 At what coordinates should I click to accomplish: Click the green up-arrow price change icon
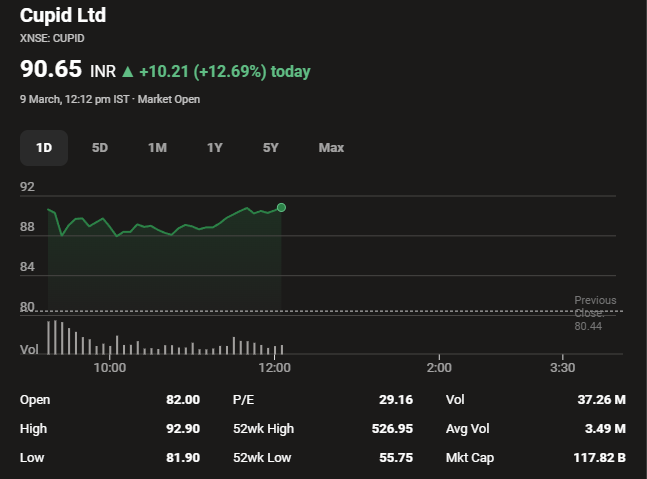pos(127,72)
